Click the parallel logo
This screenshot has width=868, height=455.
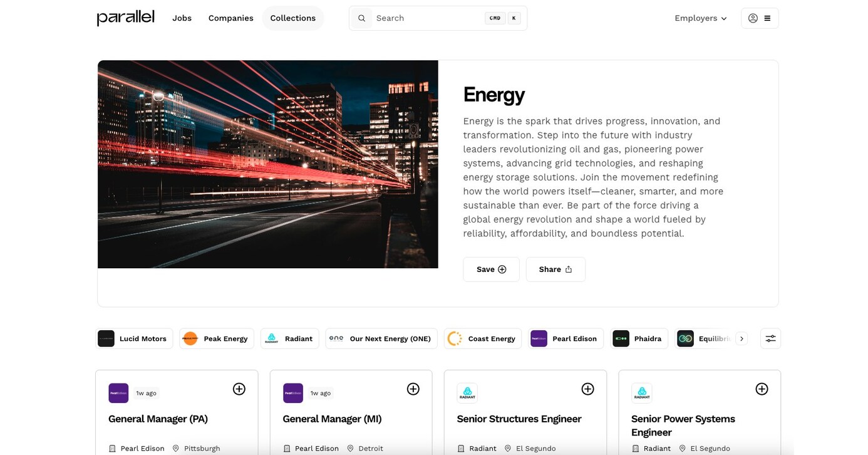(125, 18)
